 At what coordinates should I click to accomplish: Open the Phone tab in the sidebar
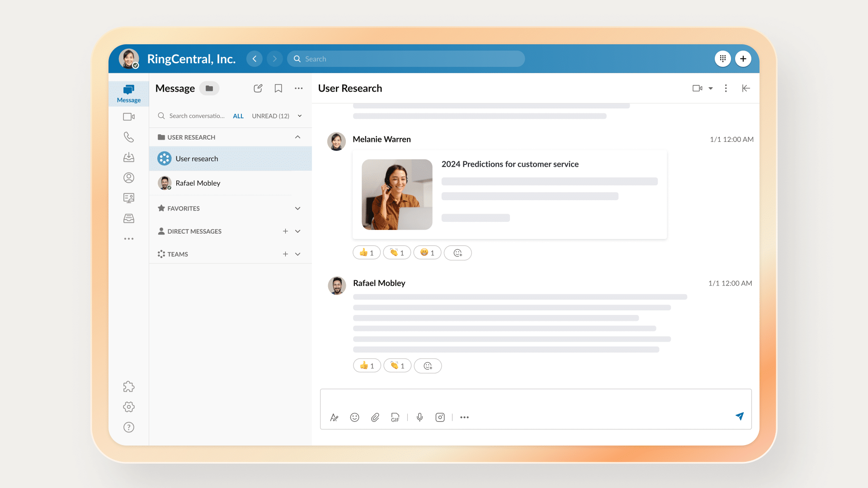click(129, 137)
